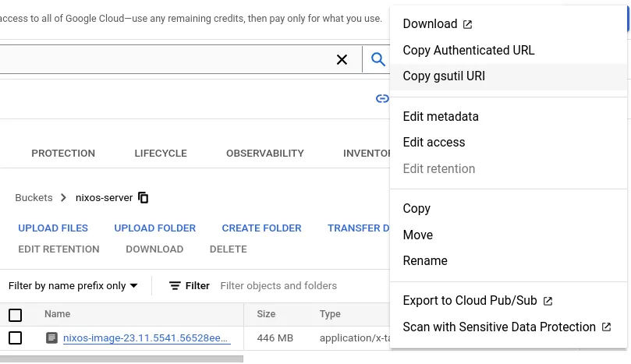Click the external link icon next to Download
Image resolution: width=631 pixels, height=364 pixels.
click(467, 24)
